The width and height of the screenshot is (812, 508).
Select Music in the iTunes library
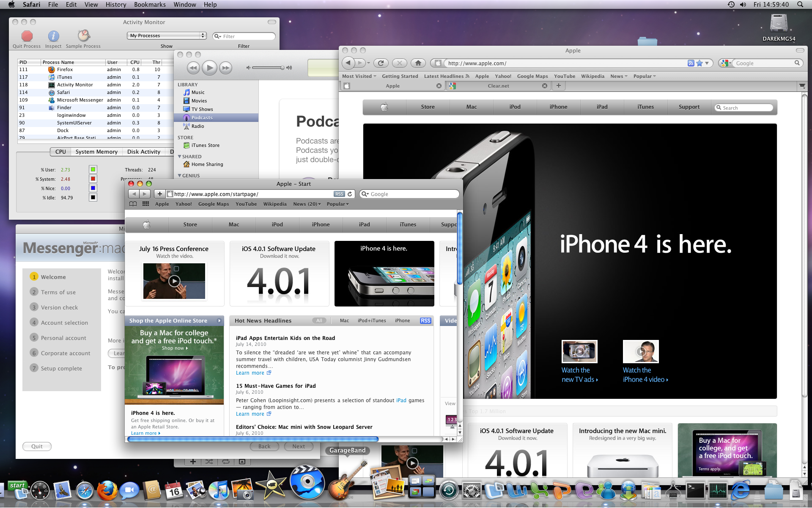198,92
